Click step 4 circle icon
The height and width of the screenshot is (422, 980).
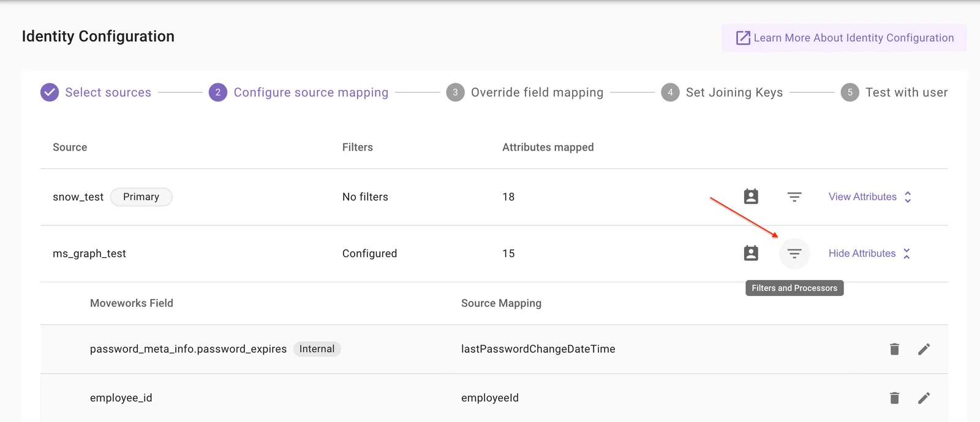pyautogui.click(x=670, y=92)
